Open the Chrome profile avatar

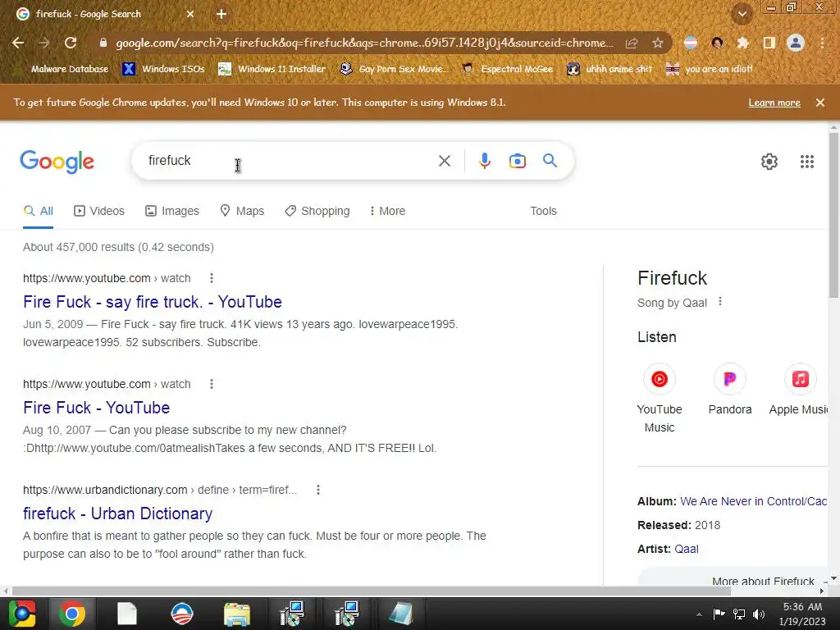(796, 43)
